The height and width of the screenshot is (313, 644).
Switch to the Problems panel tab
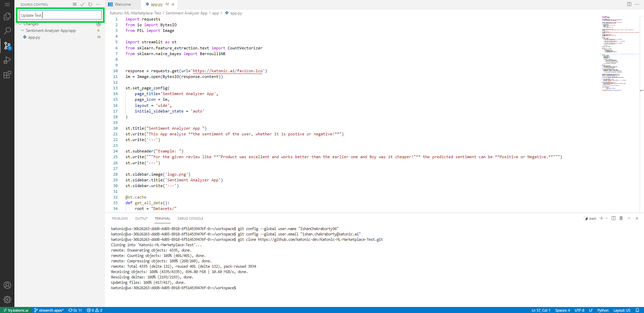pyautogui.click(x=120, y=219)
